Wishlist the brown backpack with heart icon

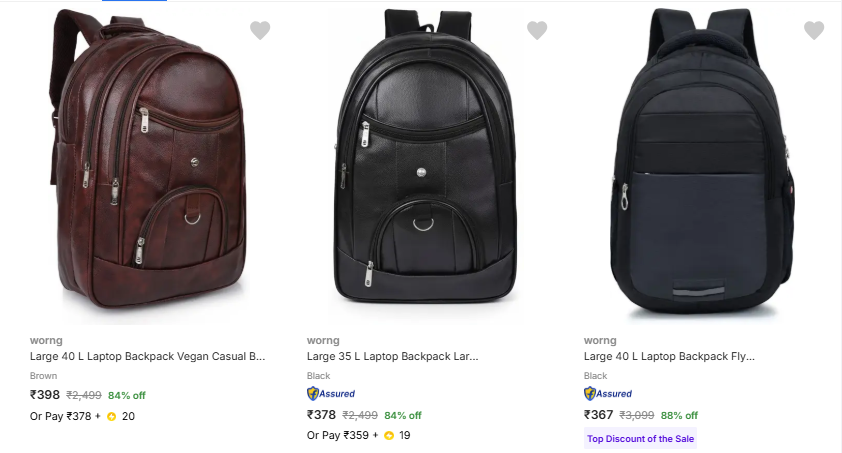260,31
